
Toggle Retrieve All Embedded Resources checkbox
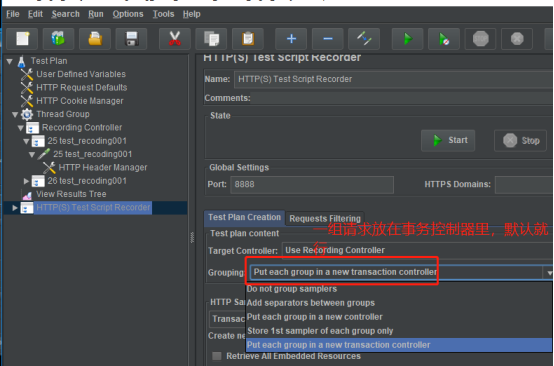217,356
